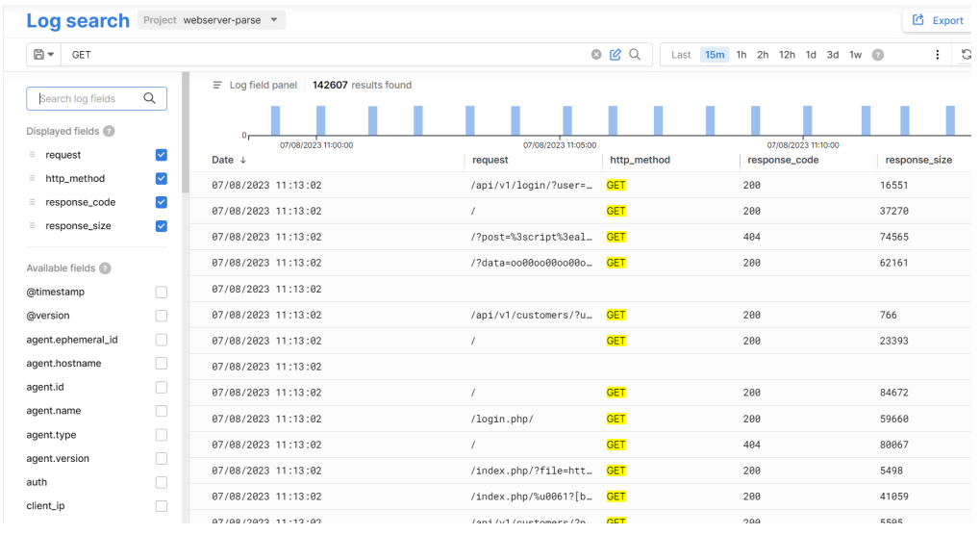The height and width of the screenshot is (560, 980).
Task: Clear the GET search query
Action: click(x=596, y=55)
